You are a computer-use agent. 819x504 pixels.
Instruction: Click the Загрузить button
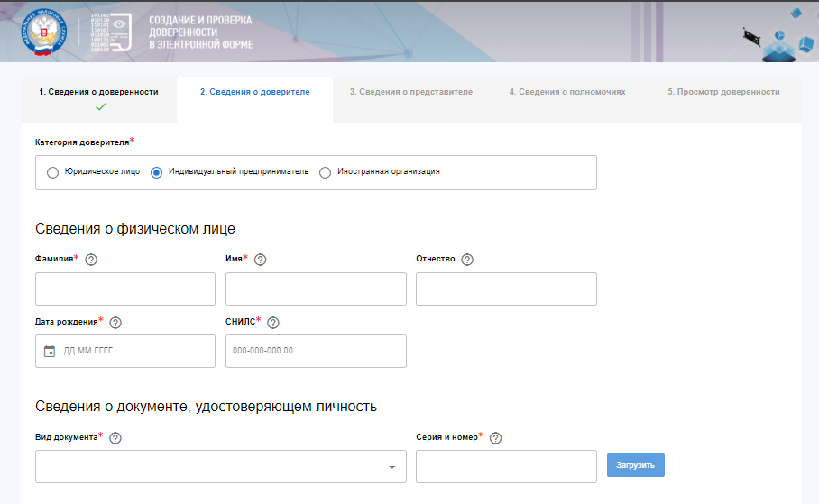tap(636, 465)
